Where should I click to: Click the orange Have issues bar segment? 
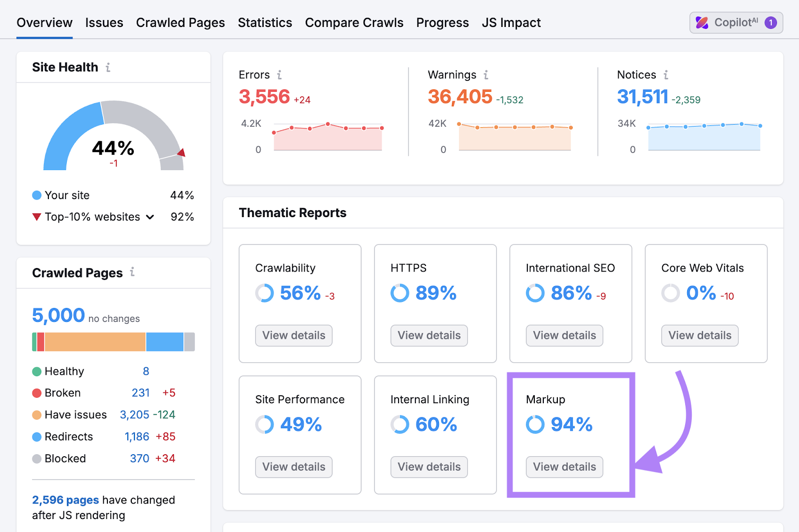point(95,342)
